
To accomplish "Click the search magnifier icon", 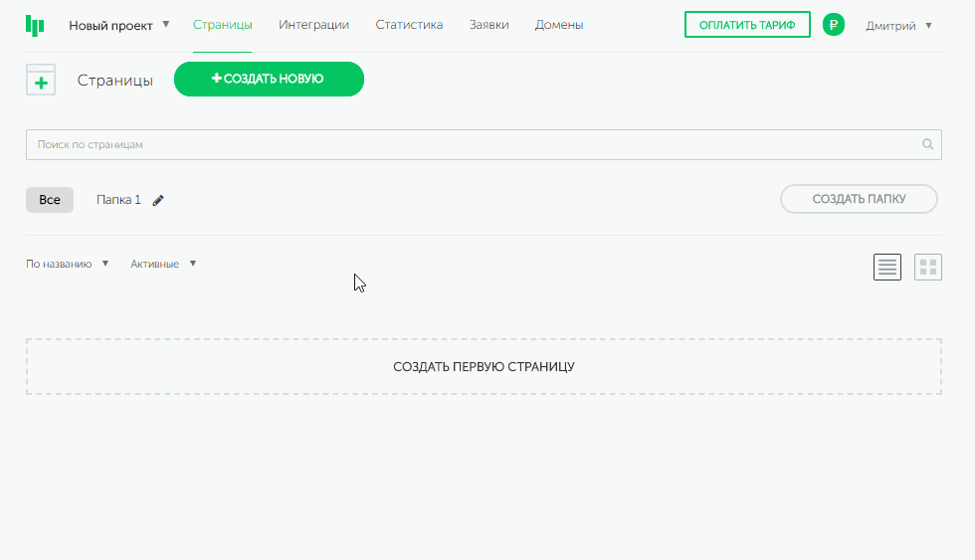I will coord(927,145).
